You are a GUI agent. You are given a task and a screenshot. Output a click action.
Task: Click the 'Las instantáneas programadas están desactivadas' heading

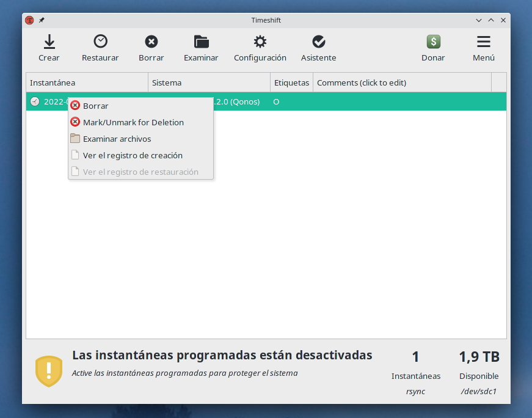[x=222, y=355]
